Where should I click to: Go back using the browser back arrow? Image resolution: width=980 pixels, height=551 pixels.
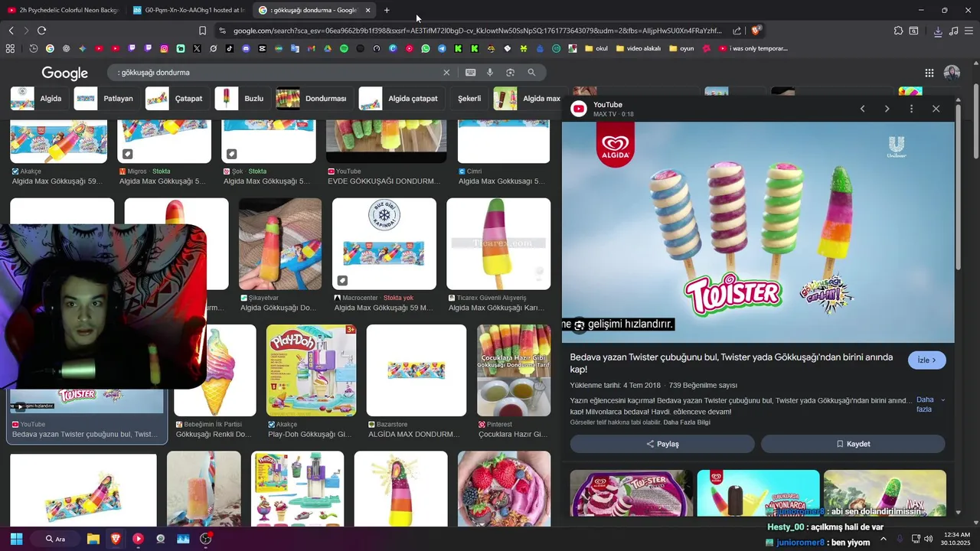(11, 31)
